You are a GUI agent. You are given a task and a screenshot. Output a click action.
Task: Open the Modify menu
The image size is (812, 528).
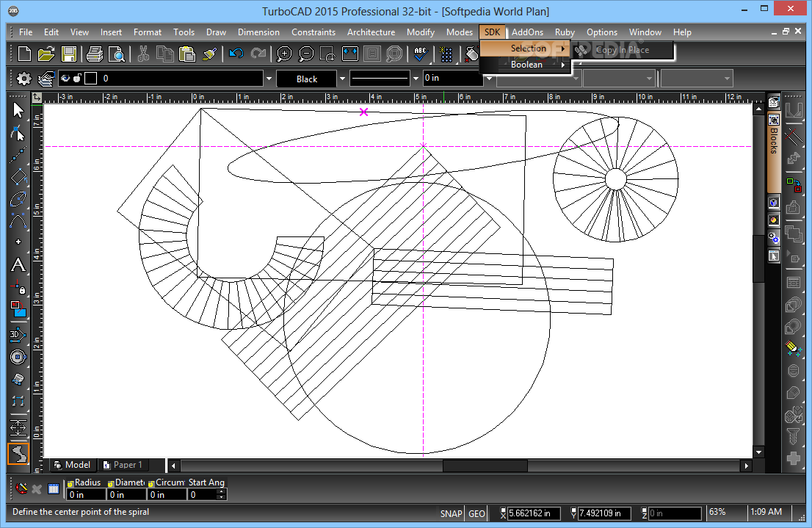[421, 32]
